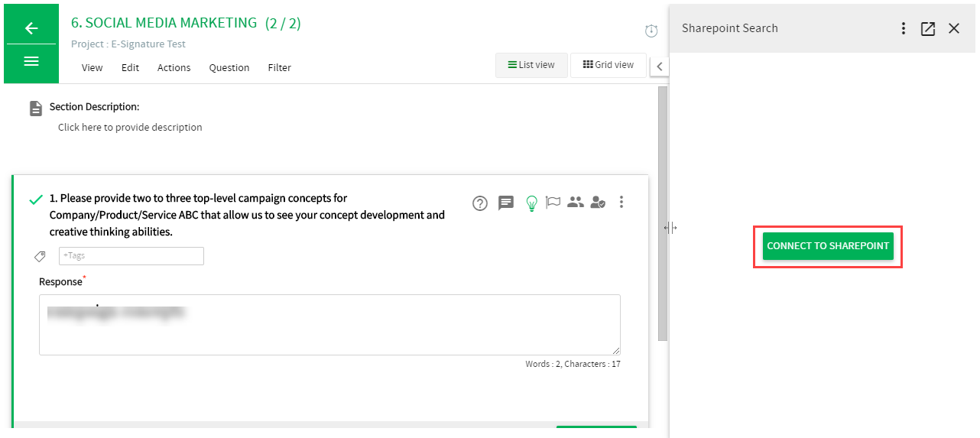Viewport: 980px width, 438px height.
Task: Collapse the side panel with chevron
Action: (x=659, y=67)
